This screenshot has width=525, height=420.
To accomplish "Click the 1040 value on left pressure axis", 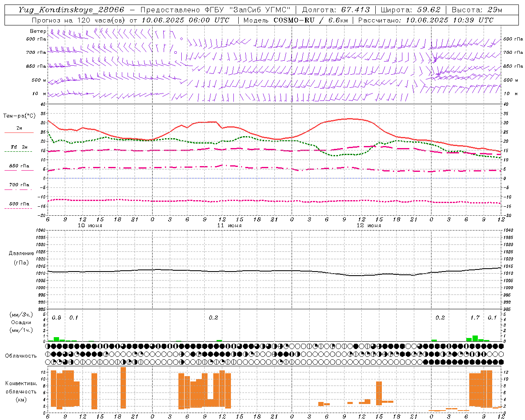I will click(x=41, y=230).
